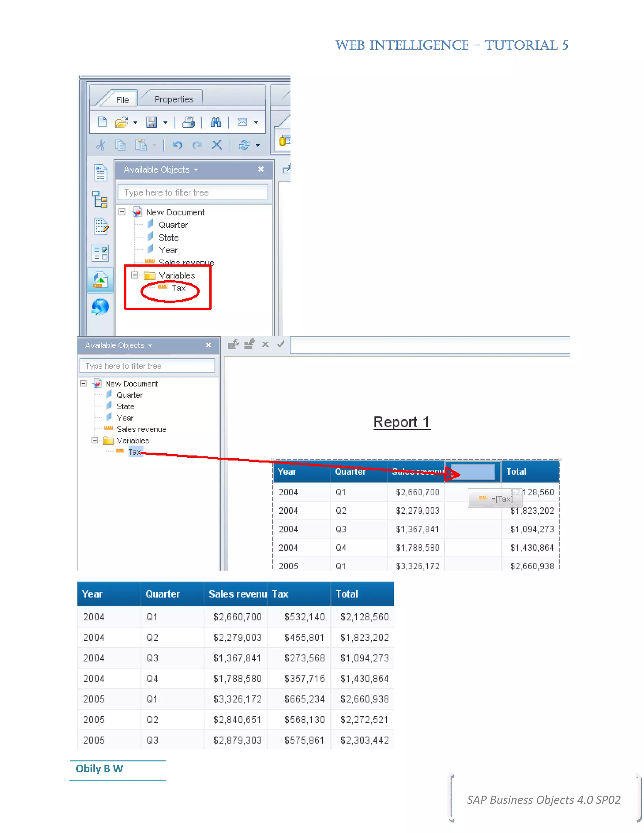Select the Report 1 title
644x833 pixels.
click(x=402, y=422)
